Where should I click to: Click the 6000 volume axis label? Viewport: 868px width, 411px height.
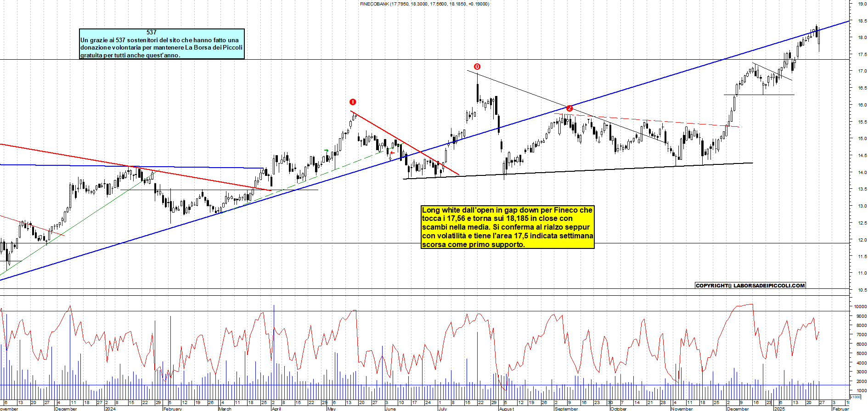click(x=862, y=344)
